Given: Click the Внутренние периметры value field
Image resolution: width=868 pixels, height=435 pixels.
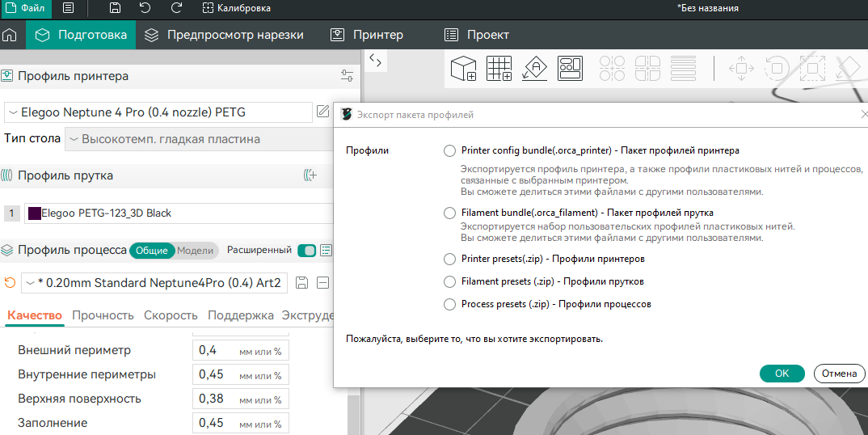Looking at the screenshot, I should coord(240,374).
